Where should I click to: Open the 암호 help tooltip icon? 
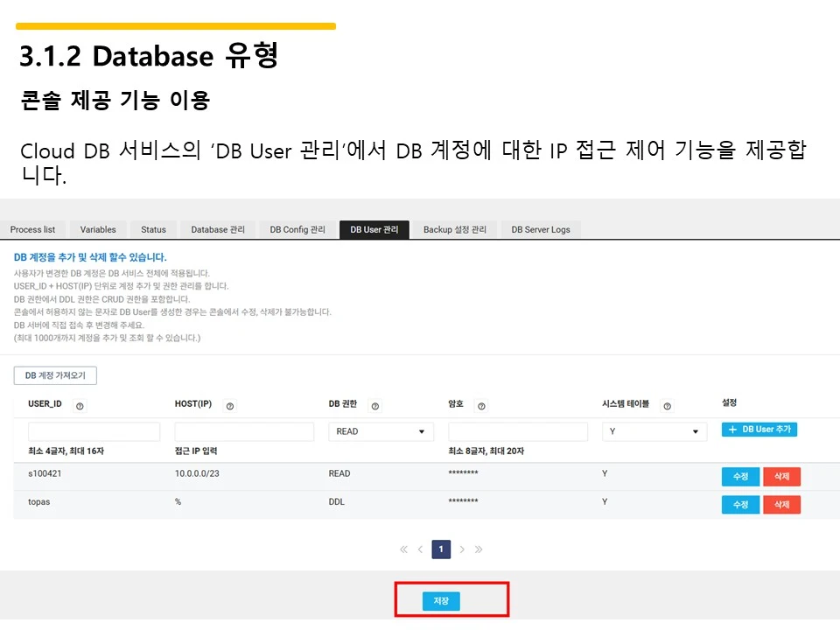[x=481, y=405]
